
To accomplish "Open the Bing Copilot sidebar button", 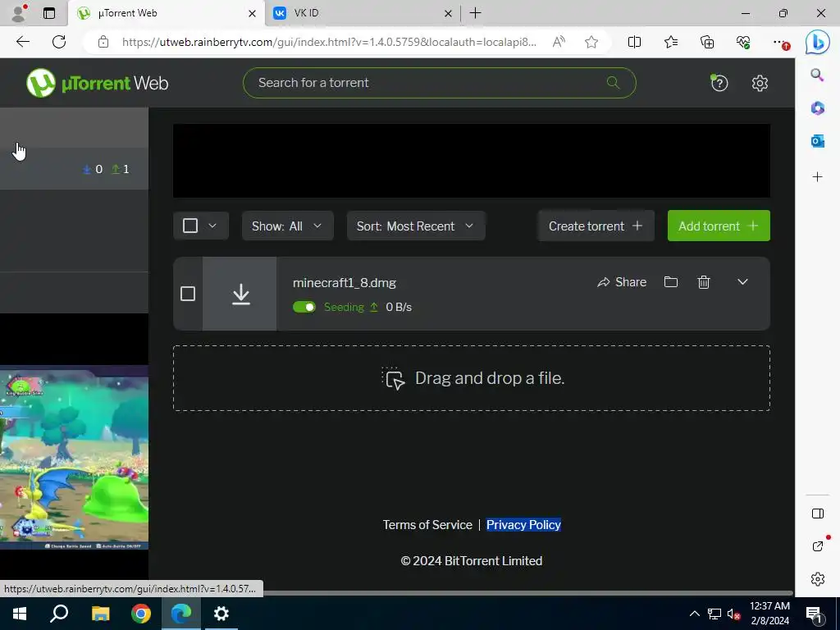I will [818, 42].
